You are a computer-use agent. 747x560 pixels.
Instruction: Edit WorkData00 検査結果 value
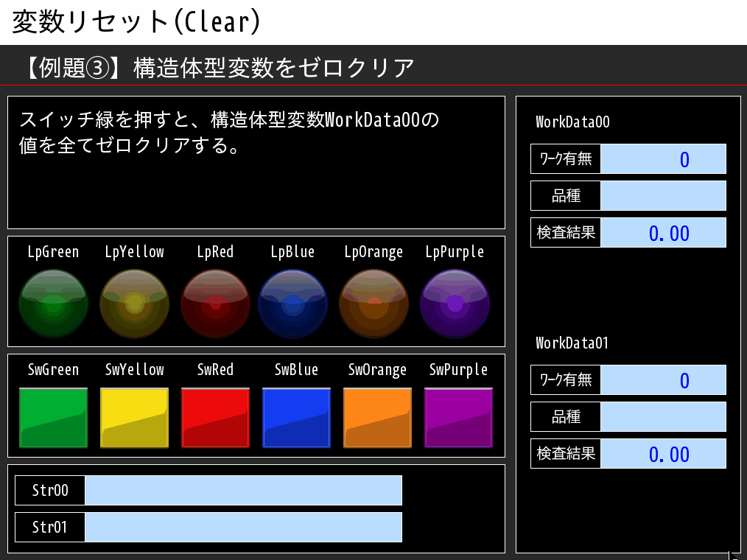[x=663, y=233]
